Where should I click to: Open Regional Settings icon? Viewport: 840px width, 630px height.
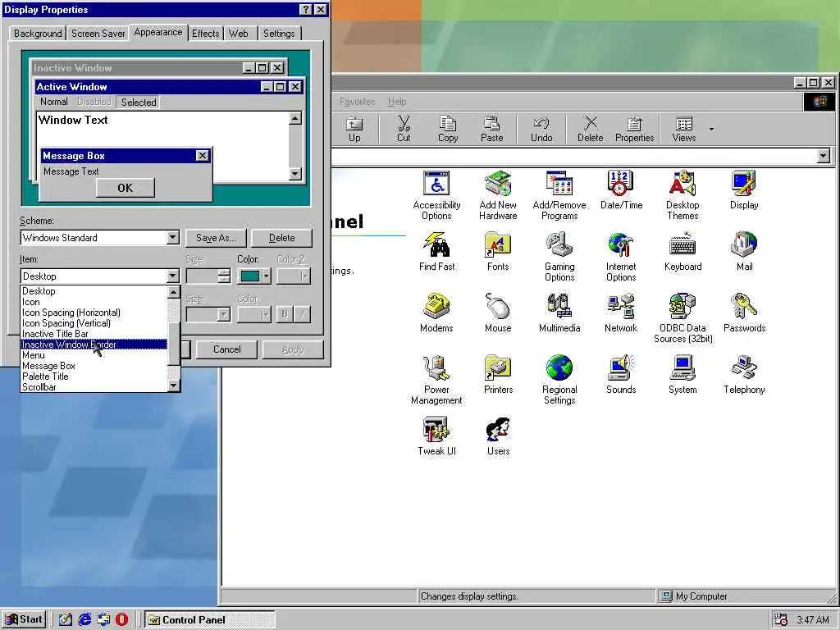559,381
